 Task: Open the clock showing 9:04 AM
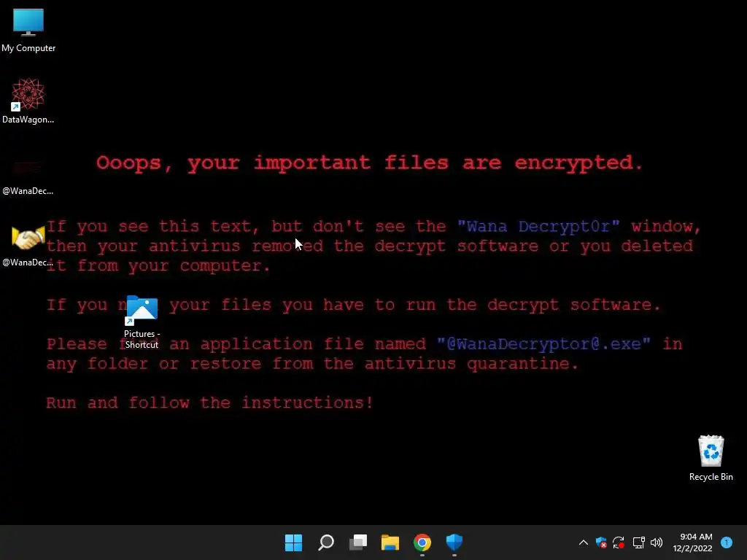click(696, 537)
